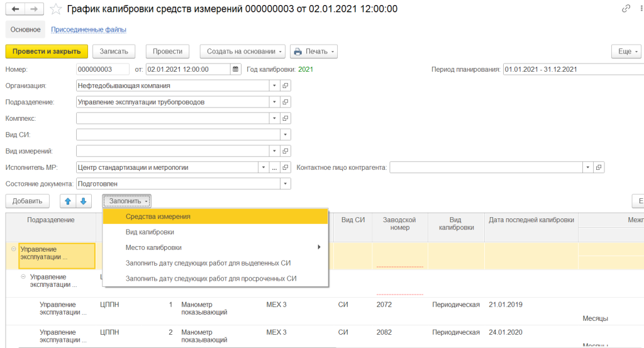Click the forward navigation arrow
This screenshot has width=644, height=348.
click(34, 9)
